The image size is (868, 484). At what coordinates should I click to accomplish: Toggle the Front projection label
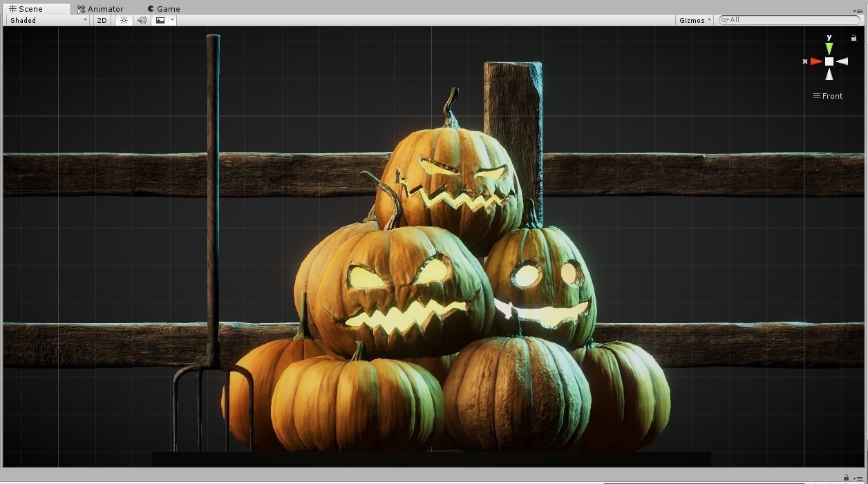(x=828, y=96)
